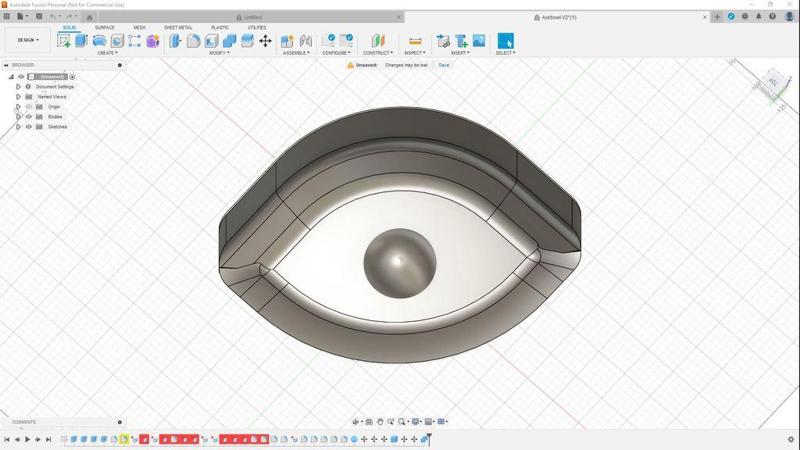This screenshot has height=450, width=800.
Task: Open the Assemble dropdown menu
Action: pyautogui.click(x=296, y=53)
